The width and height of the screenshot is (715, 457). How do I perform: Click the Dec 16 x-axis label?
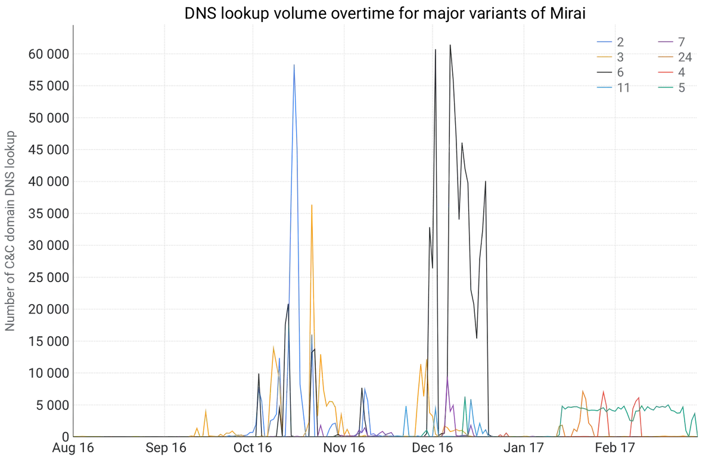(433, 448)
